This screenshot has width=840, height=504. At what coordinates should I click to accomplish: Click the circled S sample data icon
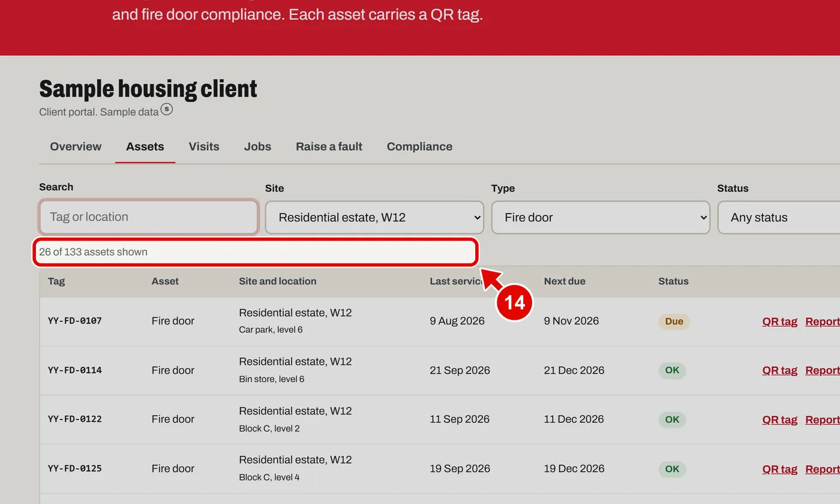[x=167, y=109]
